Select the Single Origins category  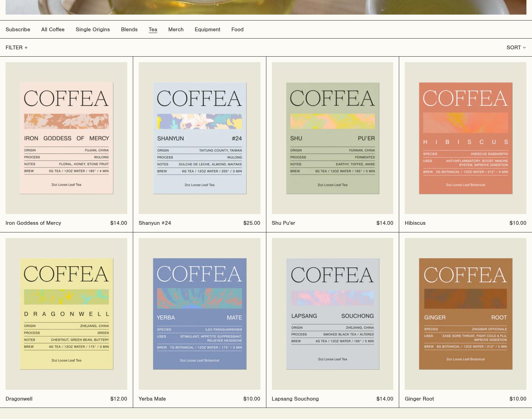[92, 30]
